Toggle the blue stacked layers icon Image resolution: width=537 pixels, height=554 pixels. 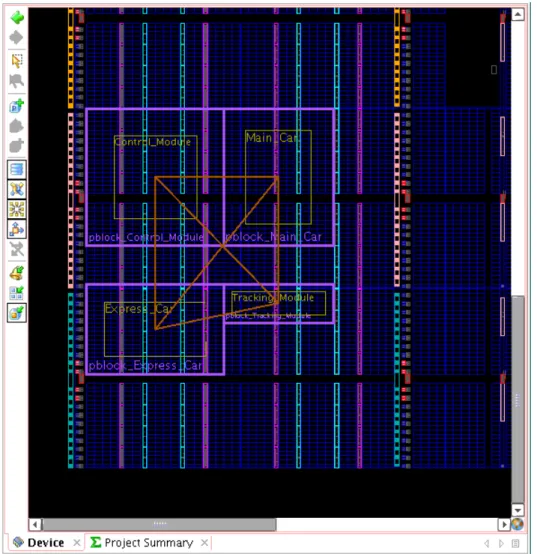coord(17,170)
